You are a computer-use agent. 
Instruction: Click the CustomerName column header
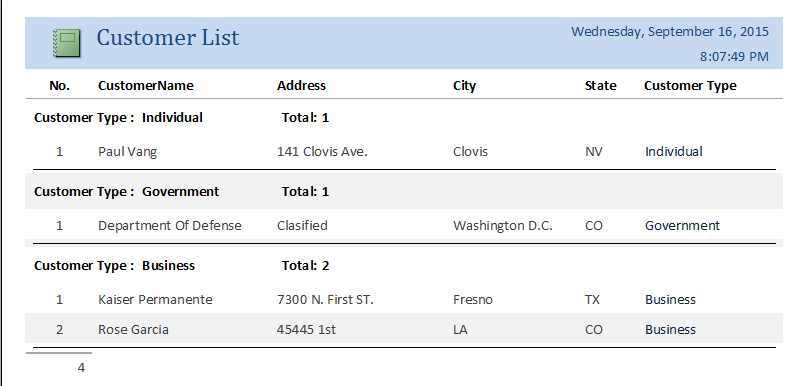tap(146, 86)
